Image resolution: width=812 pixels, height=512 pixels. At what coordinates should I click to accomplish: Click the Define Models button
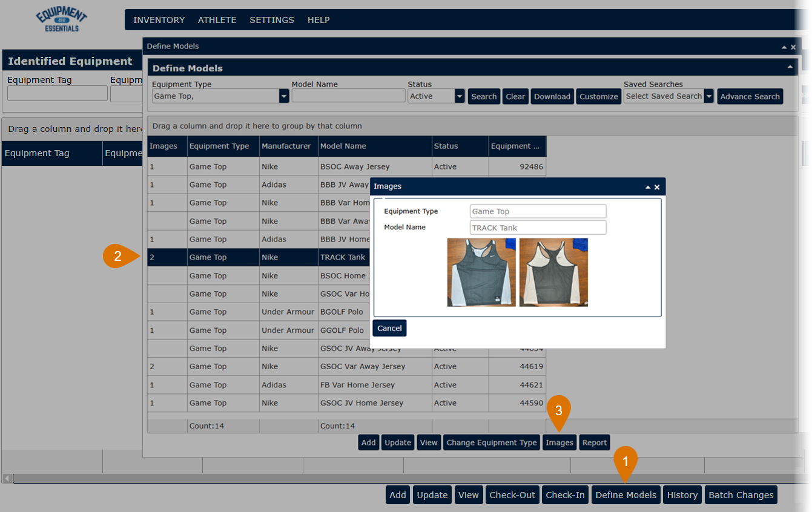[626, 495]
